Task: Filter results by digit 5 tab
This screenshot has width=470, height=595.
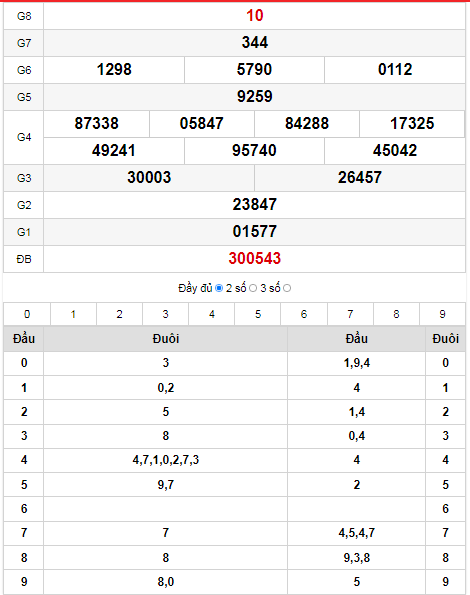Action: [x=258, y=314]
